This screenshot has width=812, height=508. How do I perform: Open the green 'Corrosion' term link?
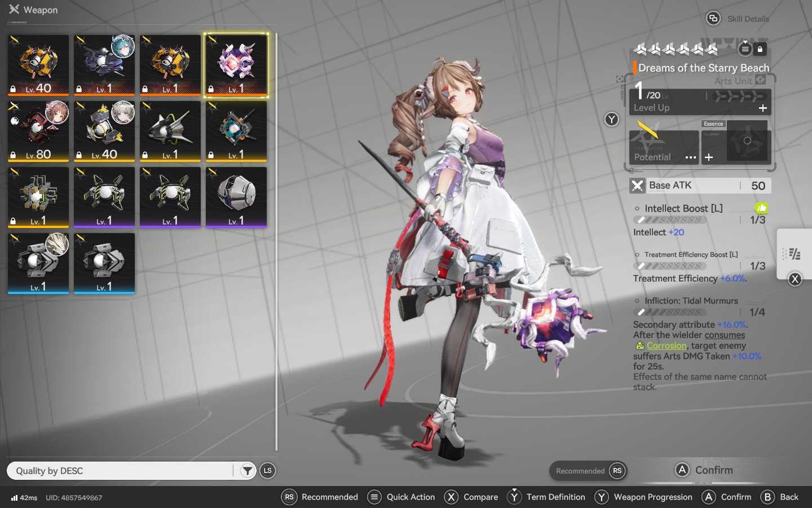667,345
